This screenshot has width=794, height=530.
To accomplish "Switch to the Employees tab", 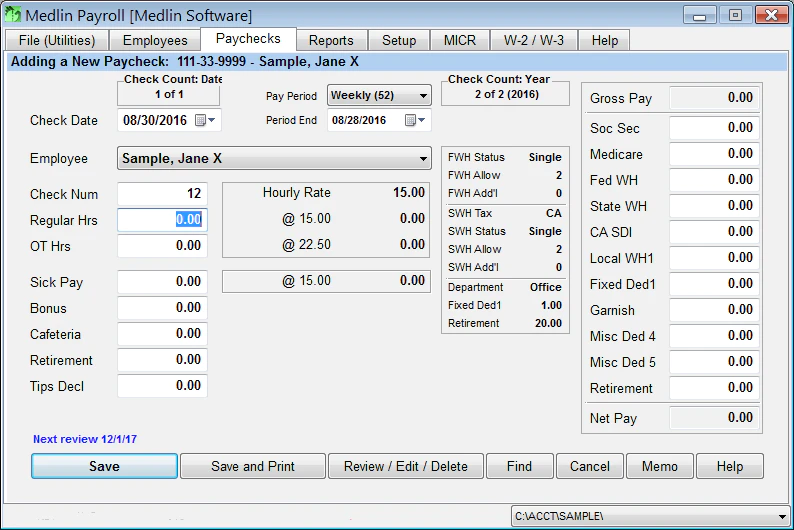I will (x=155, y=40).
